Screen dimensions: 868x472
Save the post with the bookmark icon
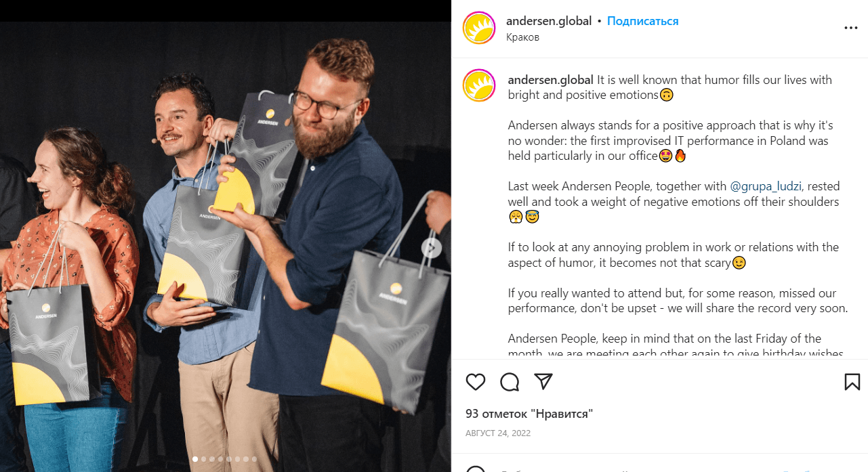pos(852,382)
